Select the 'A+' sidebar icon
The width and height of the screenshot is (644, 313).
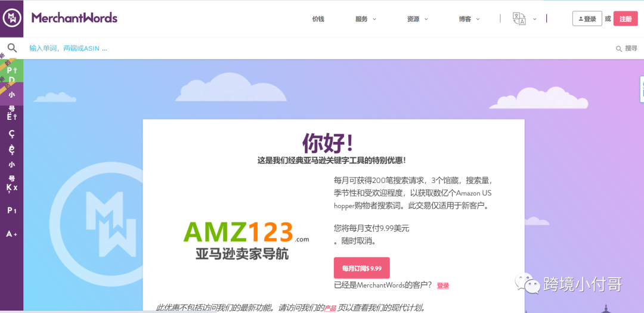tap(11, 234)
